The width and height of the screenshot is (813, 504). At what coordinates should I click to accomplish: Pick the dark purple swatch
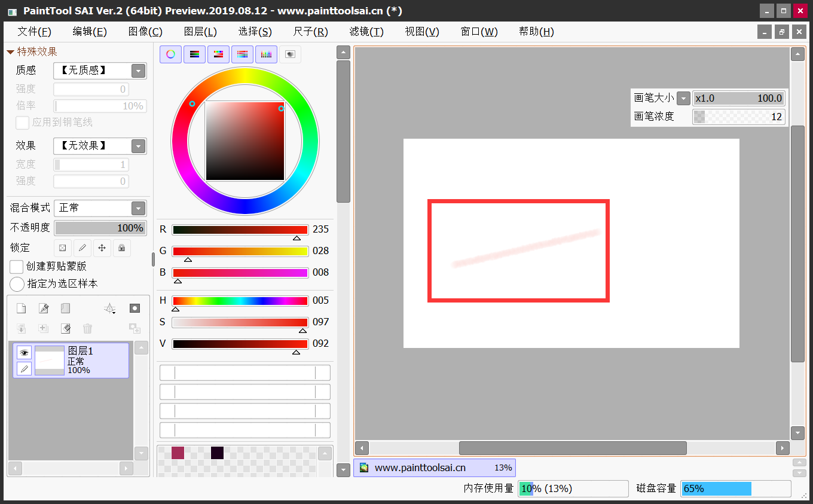tap(217, 453)
